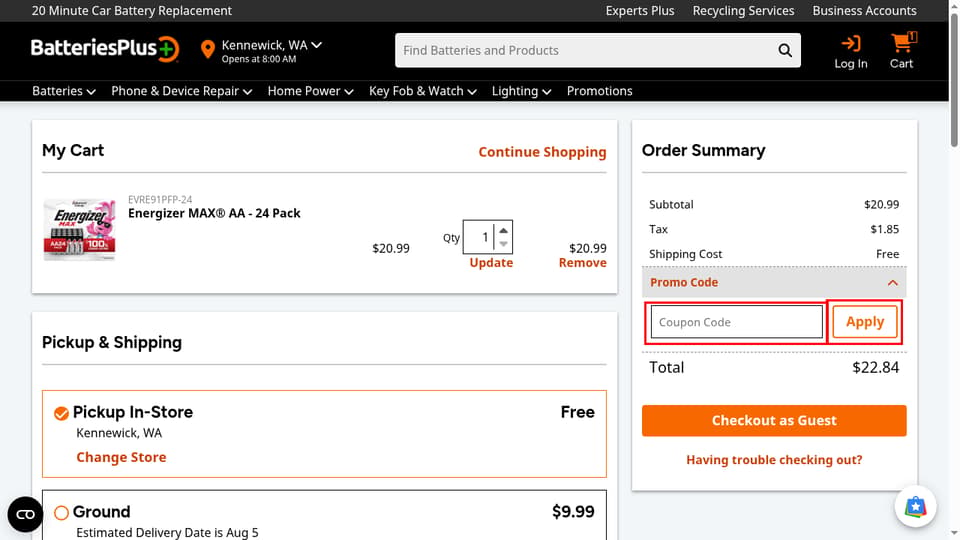Click the Tax $1.85 value

click(885, 229)
